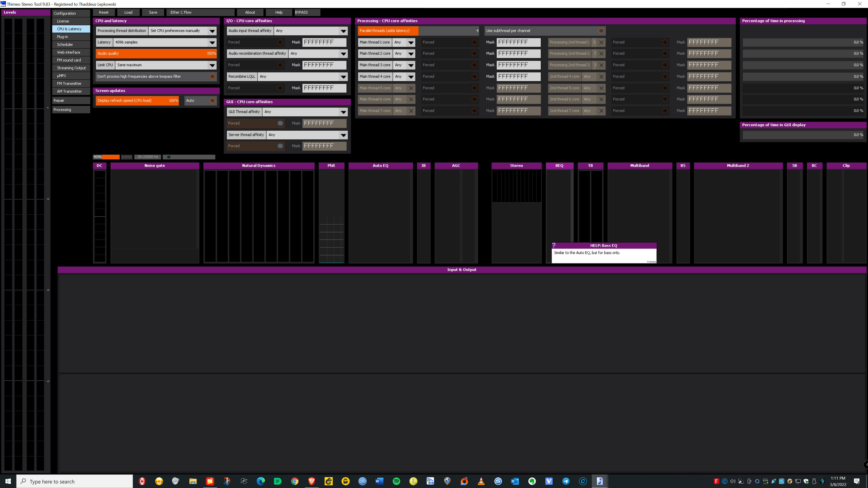Image resolution: width=868 pixels, height=488 pixels.
Task: Enable Use subthread per channel
Action: click(x=601, y=31)
